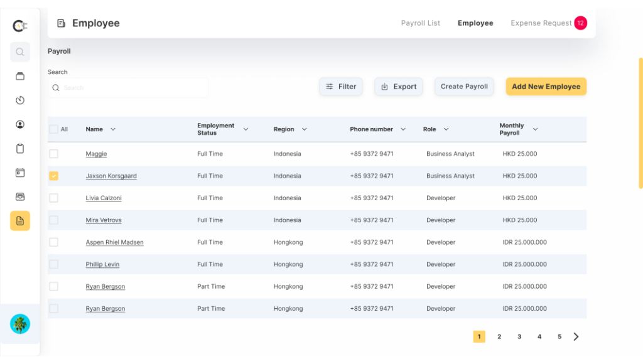This screenshot has width=643, height=364.
Task: Select the clipboard icon in the sidebar
Action: (x=19, y=148)
